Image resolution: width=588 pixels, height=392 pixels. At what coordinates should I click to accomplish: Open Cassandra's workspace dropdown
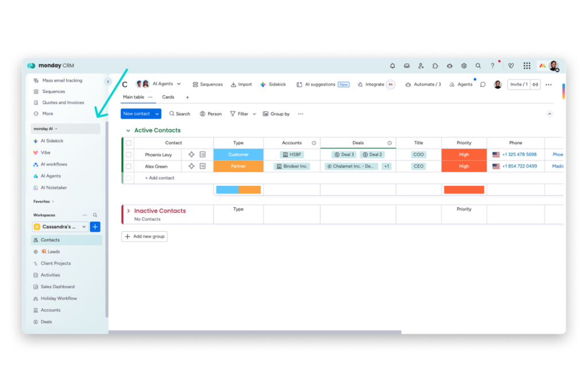pyautogui.click(x=60, y=227)
